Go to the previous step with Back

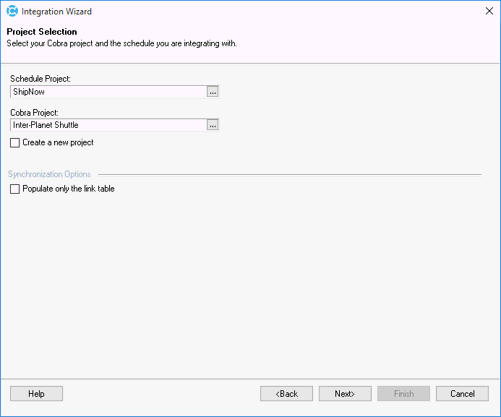pos(286,394)
